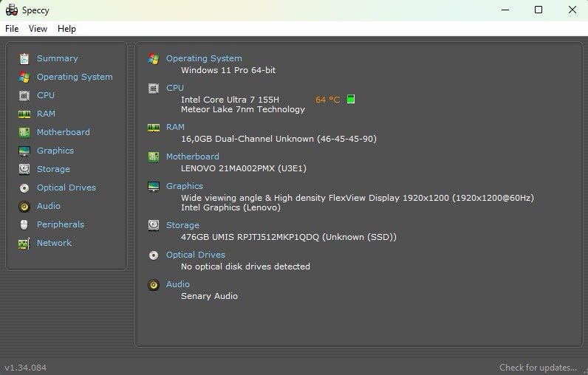Go to the CPU section in sidebar
588x375 pixels.
click(x=46, y=95)
